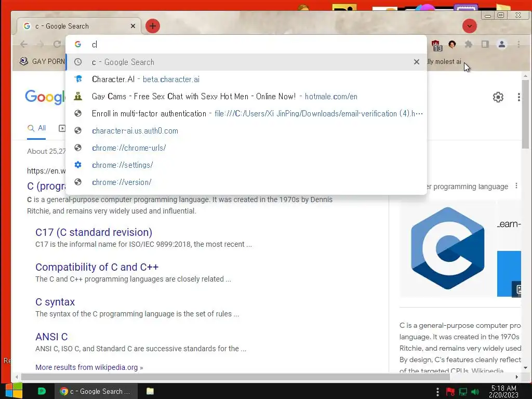532x399 pixels.
Task: Remove the 'c - Google Search' suggestion
Action: point(416,62)
